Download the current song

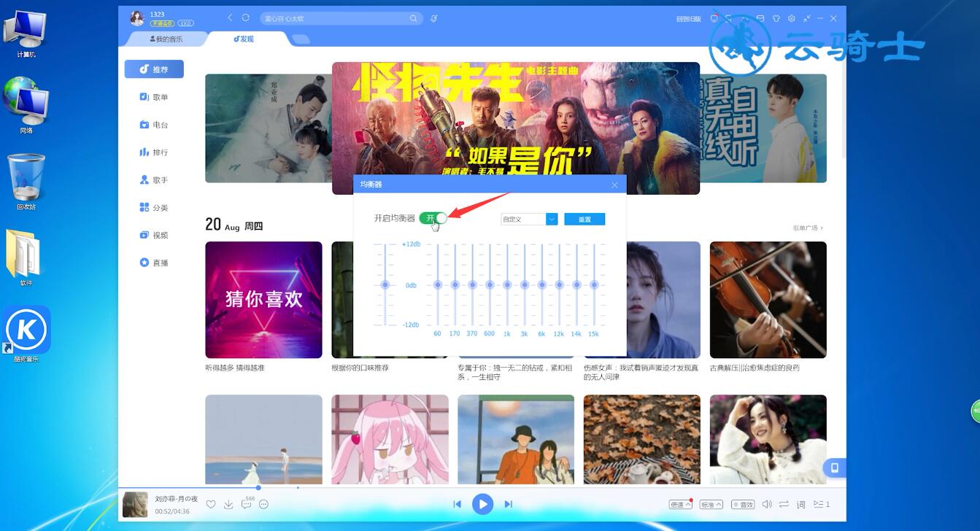click(x=228, y=504)
